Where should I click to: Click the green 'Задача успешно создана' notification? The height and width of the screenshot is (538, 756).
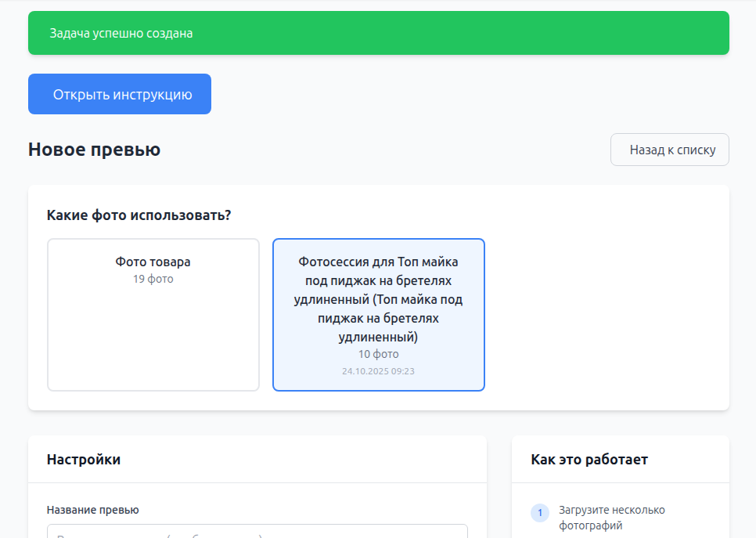[378, 33]
